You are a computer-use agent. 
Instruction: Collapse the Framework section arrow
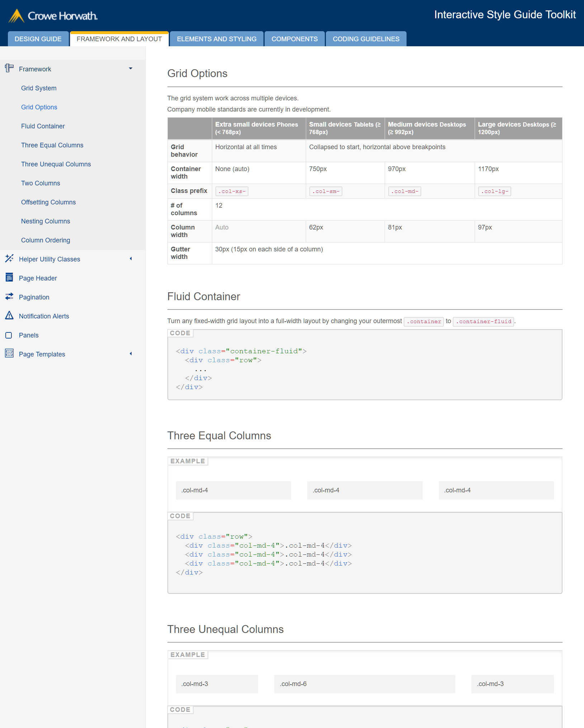130,68
